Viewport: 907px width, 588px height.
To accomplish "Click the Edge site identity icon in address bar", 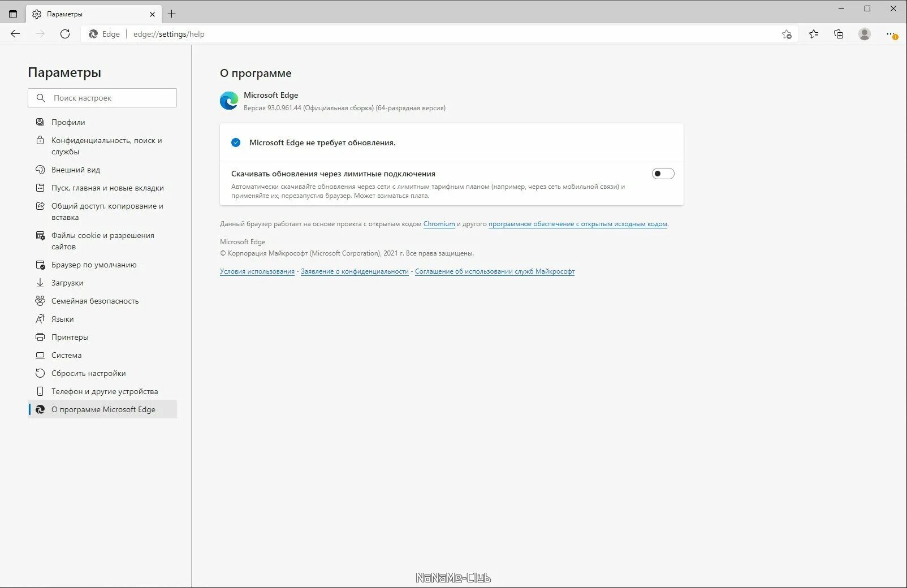I will [93, 34].
